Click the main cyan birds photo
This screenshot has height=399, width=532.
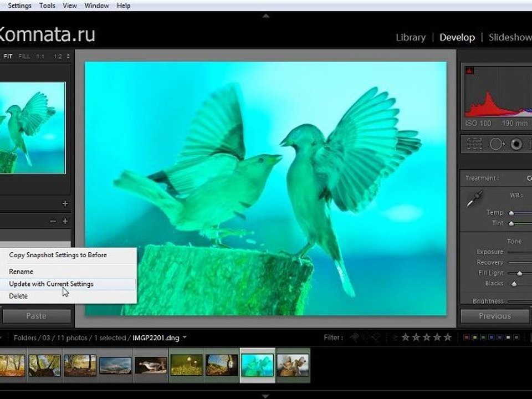pos(265,188)
